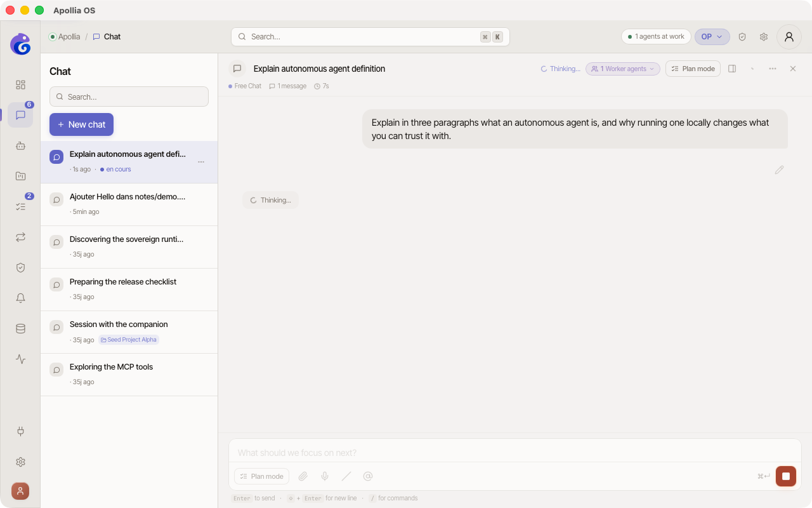812x508 pixels.
Task: Open the top bar settings gear
Action: click(764, 37)
